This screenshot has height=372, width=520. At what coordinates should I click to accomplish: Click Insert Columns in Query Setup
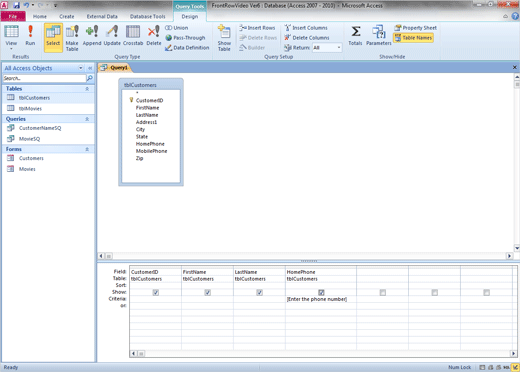pyautogui.click(x=306, y=28)
